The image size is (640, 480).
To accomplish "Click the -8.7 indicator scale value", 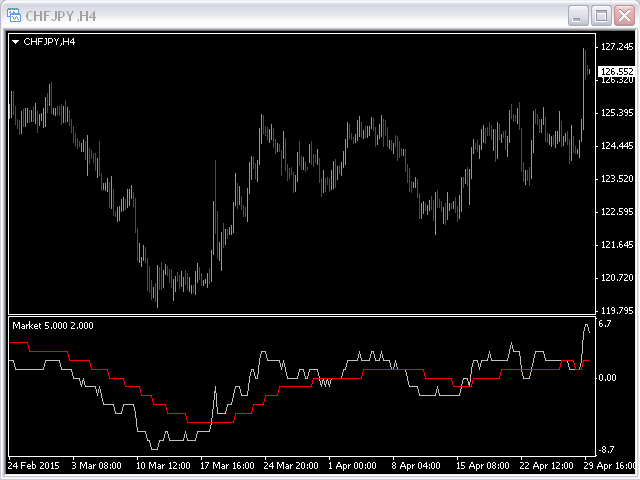I will (x=606, y=451).
